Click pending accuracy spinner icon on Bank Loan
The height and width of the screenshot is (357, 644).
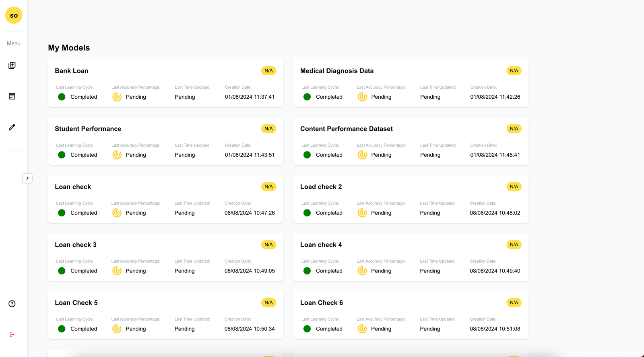pyautogui.click(x=117, y=97)
